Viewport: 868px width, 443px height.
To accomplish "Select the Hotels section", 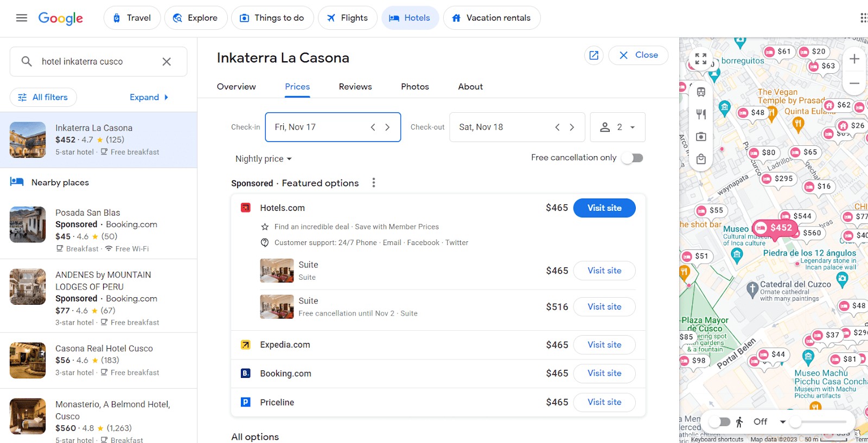I will coord(410,18).
